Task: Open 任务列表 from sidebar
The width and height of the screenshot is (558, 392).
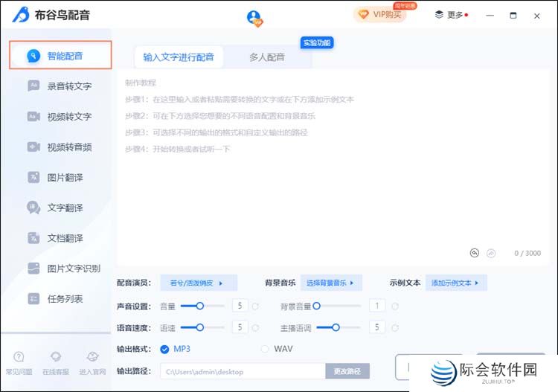Action: 65,299
